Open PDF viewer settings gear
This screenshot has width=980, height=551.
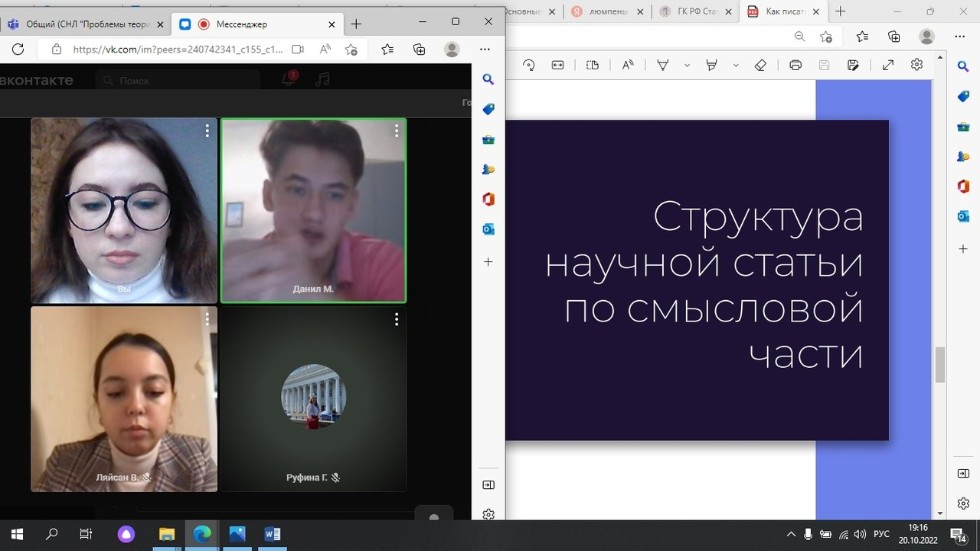click(917, 65)
